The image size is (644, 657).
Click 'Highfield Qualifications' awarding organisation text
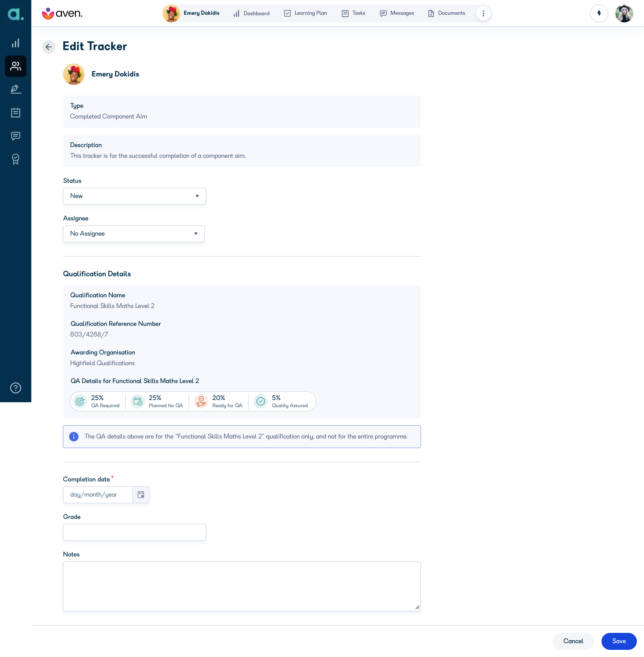[x=102, y=363]
